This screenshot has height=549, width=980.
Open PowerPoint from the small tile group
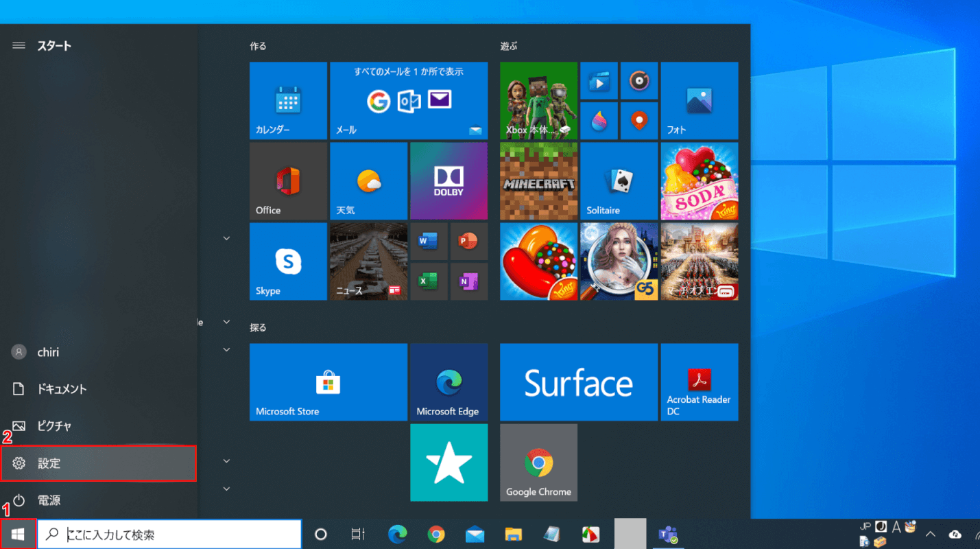click(x=469, y=241)
